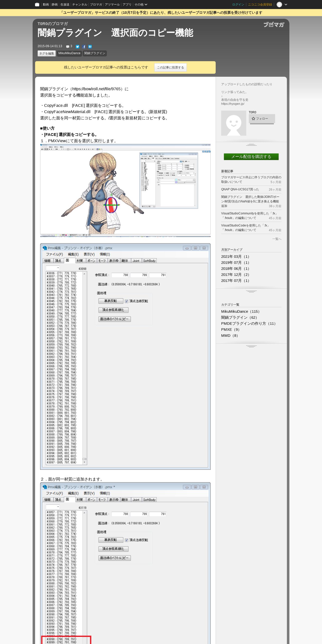Open the T0R0のブロマガ blog title link
This screenshot has width=322, height=644.
[x=53, y=24]
